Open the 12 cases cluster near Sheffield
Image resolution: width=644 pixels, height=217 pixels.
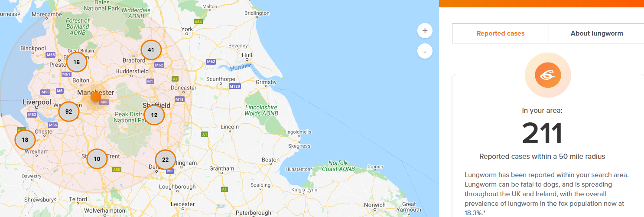pyautogui.click(x=154, y=115)
